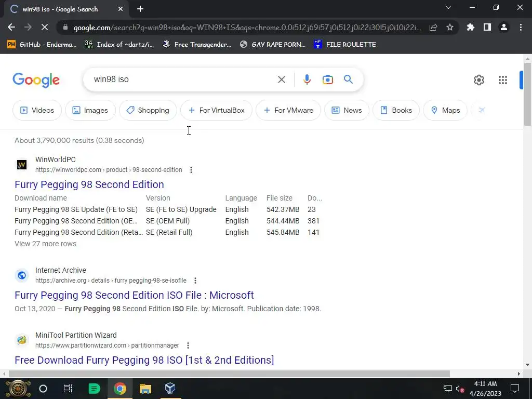532x399 pixels.
Task: Click the SE (OEM Full) version cell
Action: (168, 221)
